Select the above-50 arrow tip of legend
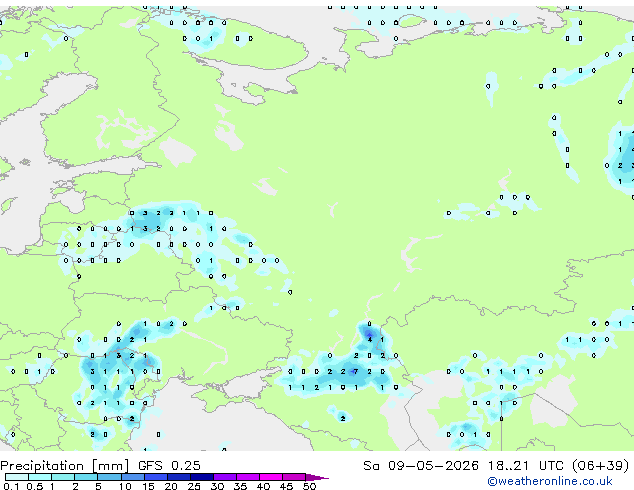634x490 pixels. coord(317,478)
